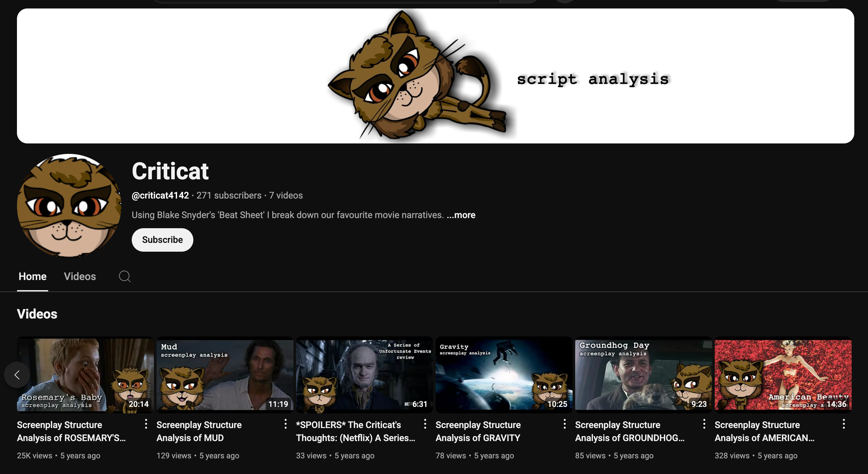Open three-dot menu for Groundhog Day video

(x=704, y=424)
